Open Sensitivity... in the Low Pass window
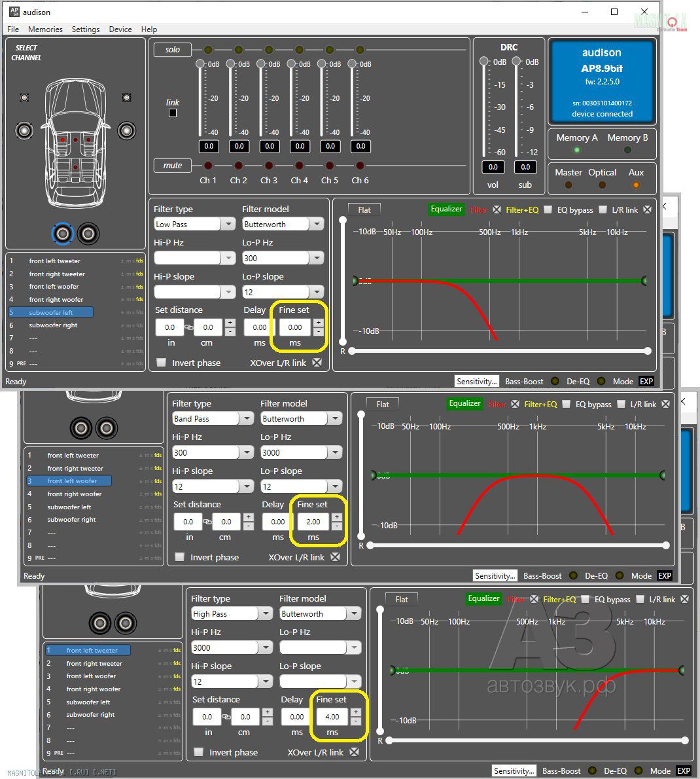This screenshot has height=779, width=700. point(477,381)
